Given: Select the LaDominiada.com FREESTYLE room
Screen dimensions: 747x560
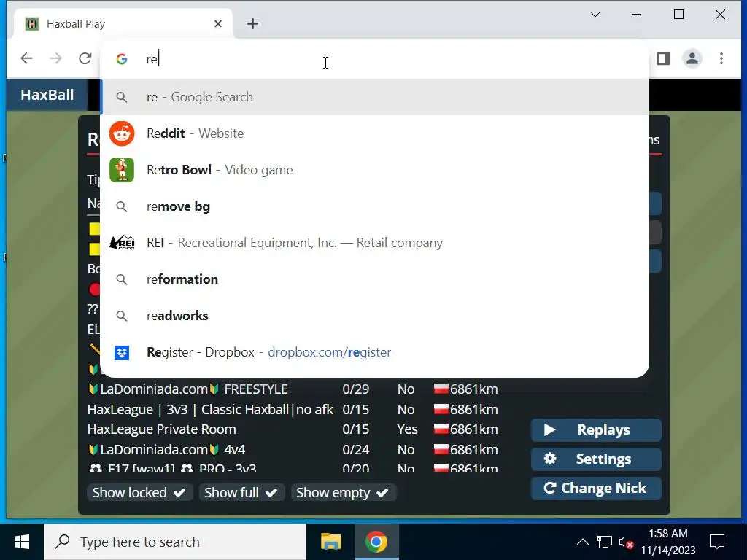Looking at the screenshot, I should pos(293,389).
